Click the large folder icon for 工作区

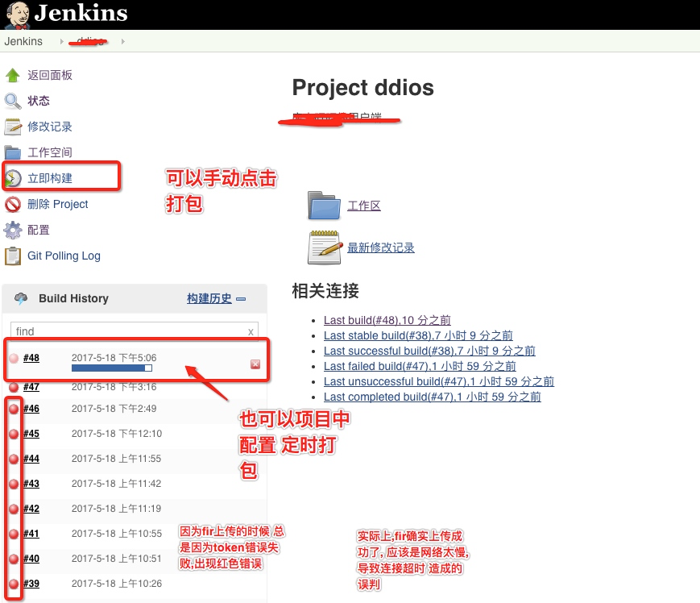pos(324,206)
